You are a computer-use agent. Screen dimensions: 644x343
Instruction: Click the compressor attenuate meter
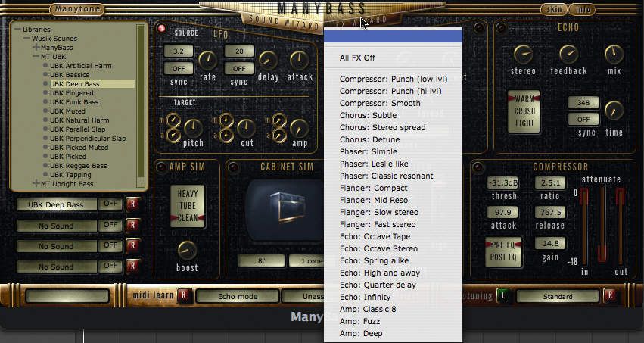[602, 225]
